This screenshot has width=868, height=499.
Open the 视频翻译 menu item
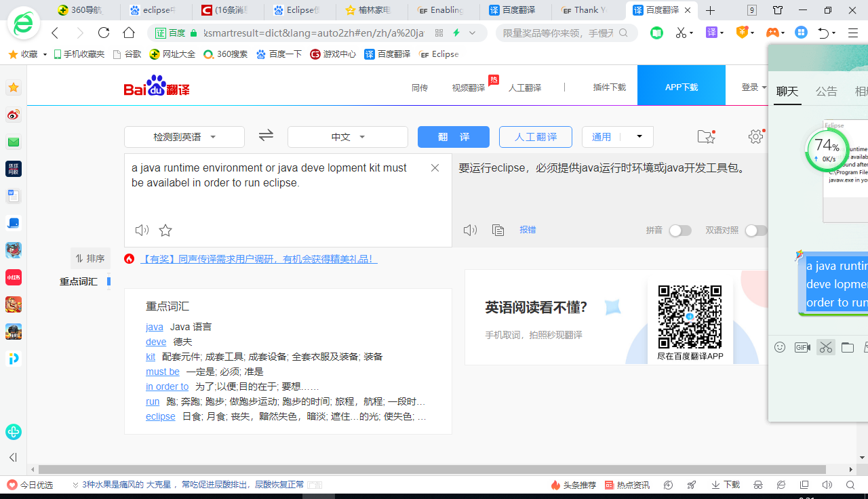pyautogui.click(x=467, y=87)
